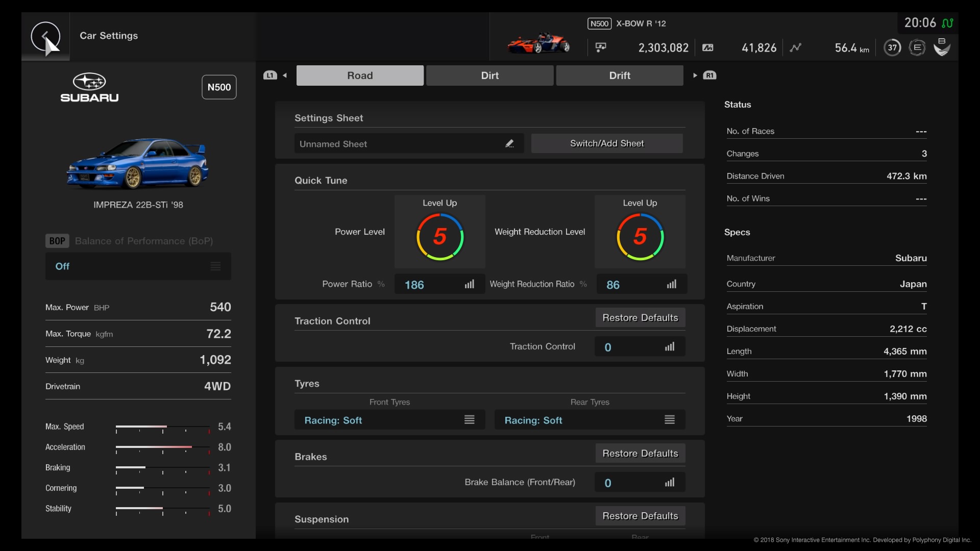Click the blue Impreza 22B-STi car image
The width and height of the screenshot is (980, 551).
click(x=138, y=163)
